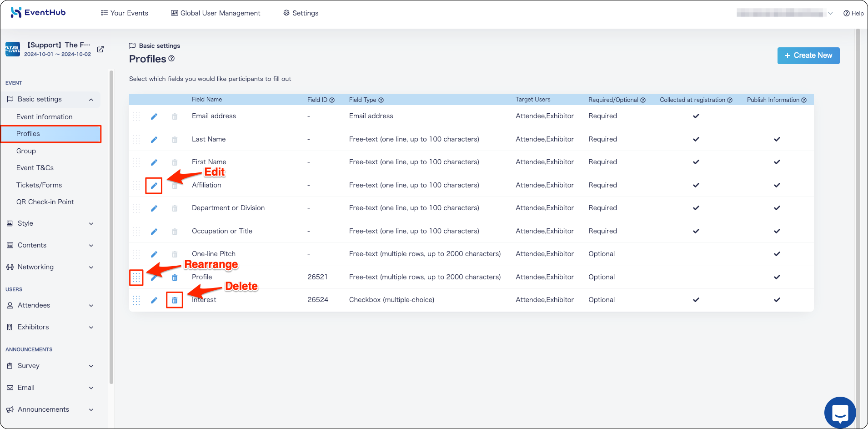The image size is (868, 429).
Task: Grab the Interest row rearrange handle
Action: [x=136, y=300]
